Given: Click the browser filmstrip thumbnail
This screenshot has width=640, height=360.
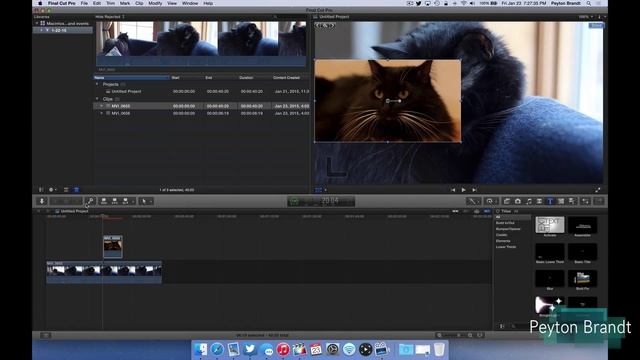Looking at the screenshot, I should [x=201, y=43].
